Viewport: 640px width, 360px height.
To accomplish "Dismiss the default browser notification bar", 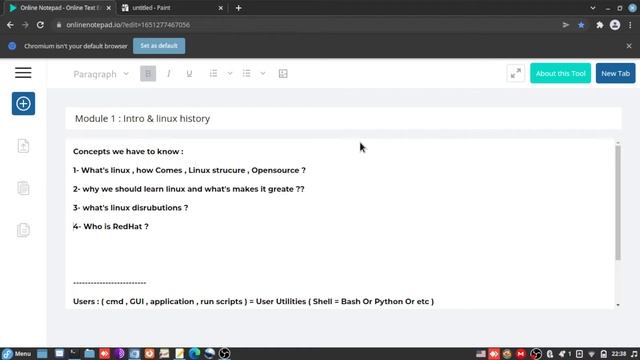I will click(x=629, y=46).
